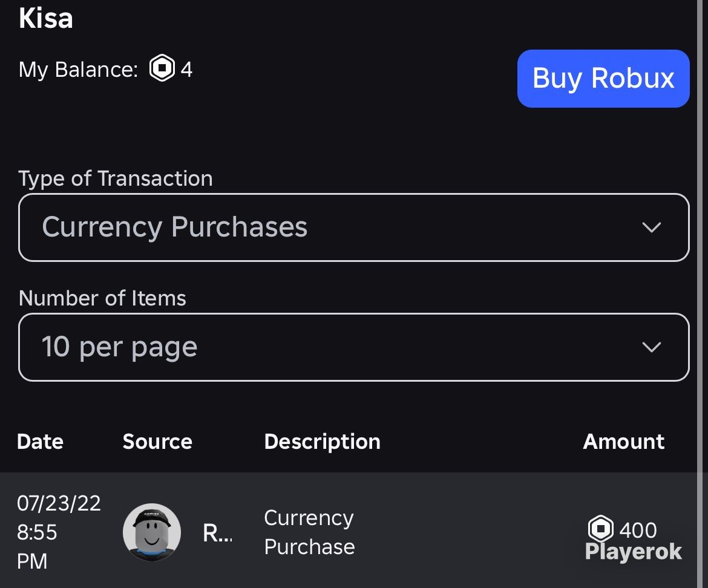
Task: Click the Playerok watermark text
Action: [633, 552]
